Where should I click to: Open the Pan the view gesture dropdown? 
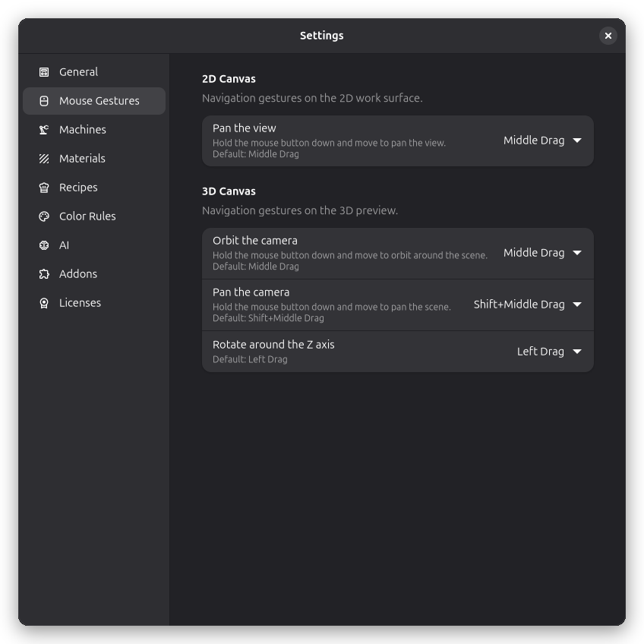542,140
